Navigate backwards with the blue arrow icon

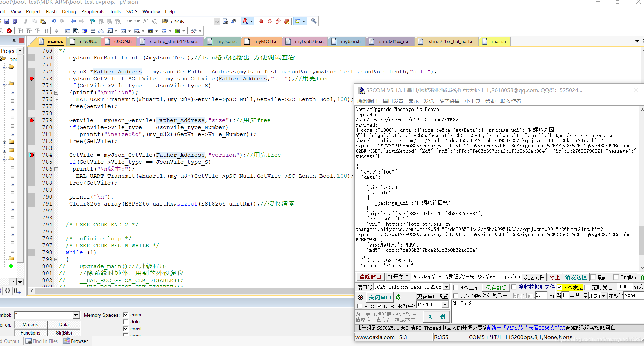(73, 21)
